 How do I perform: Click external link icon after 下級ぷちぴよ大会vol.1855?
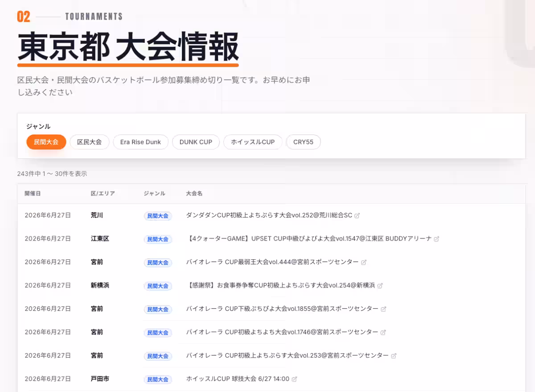pyautogui.click(x=383, y=309)
